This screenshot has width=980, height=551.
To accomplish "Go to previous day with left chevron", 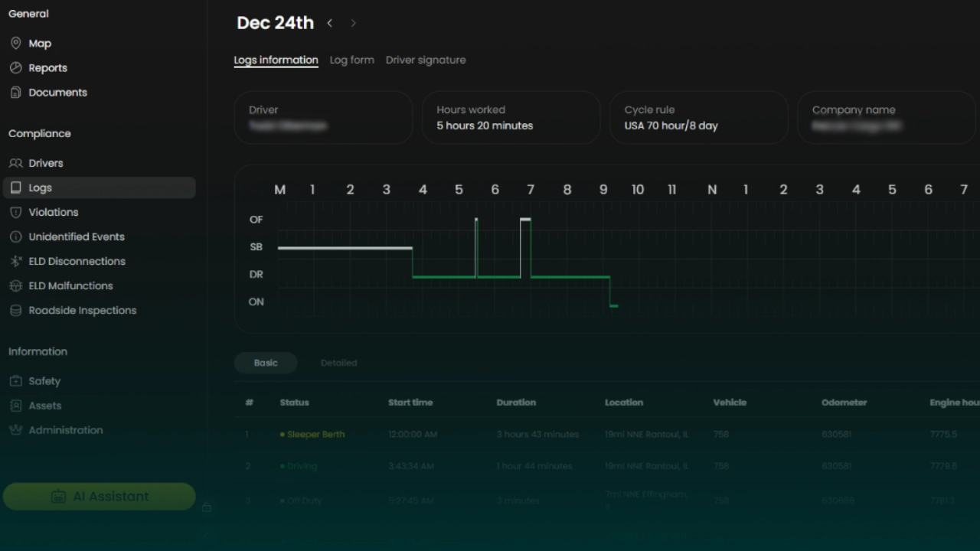I will [x=330, y=23].
